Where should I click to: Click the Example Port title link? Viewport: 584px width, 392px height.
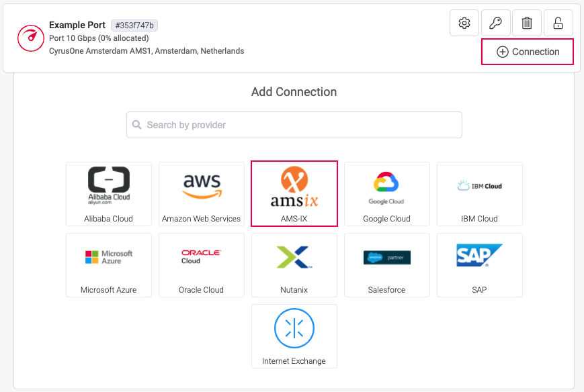click(77, 25)
